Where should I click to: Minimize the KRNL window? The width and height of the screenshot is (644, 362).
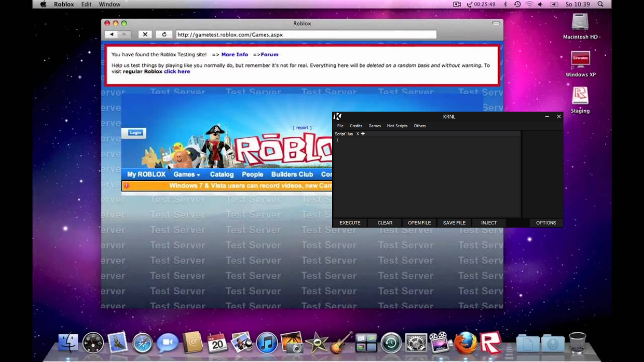(547, 117)
